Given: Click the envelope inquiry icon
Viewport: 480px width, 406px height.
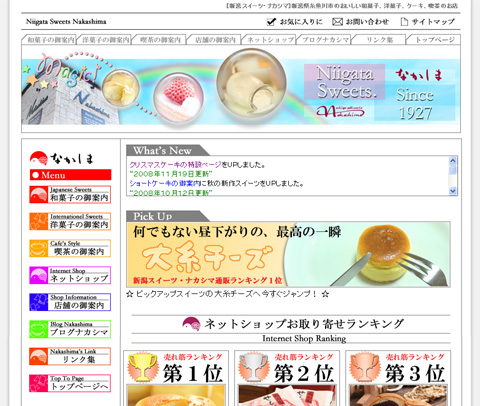Looking at the screenshot, I should (x=337, y=22).
